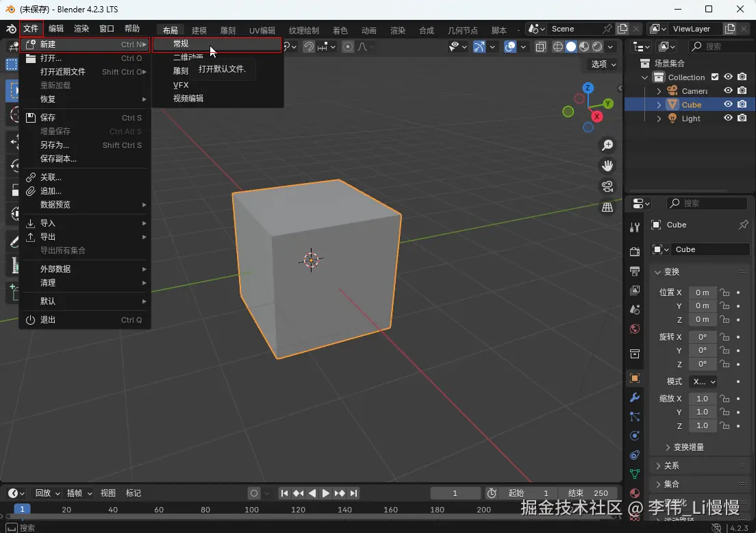Select 常规 in the new file submenu
This screenshot has height=533, width=756.
pos(181,44)
